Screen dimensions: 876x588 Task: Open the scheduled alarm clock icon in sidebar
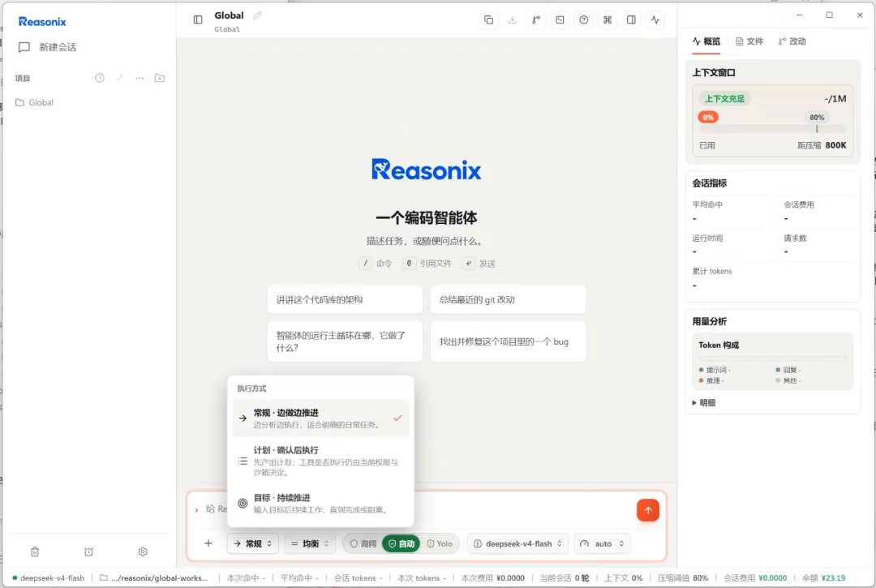89,552
